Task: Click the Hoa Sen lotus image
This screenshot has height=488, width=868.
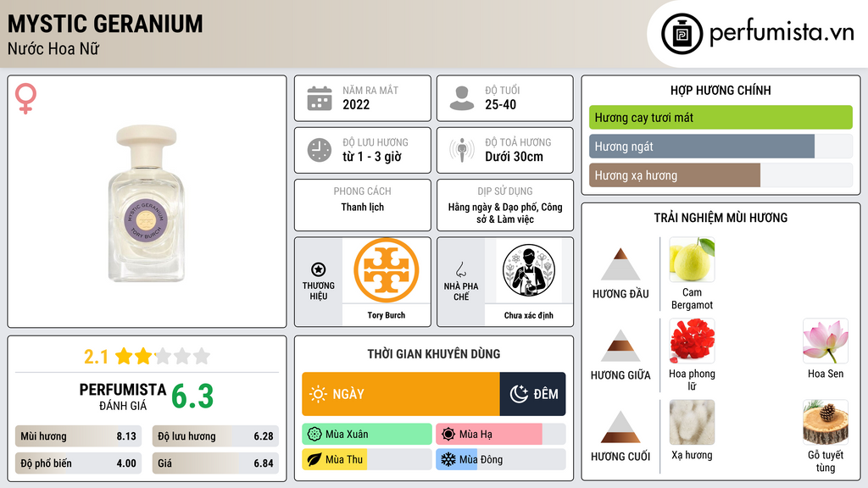Action: pyautogui.click(x=826, y=341)
